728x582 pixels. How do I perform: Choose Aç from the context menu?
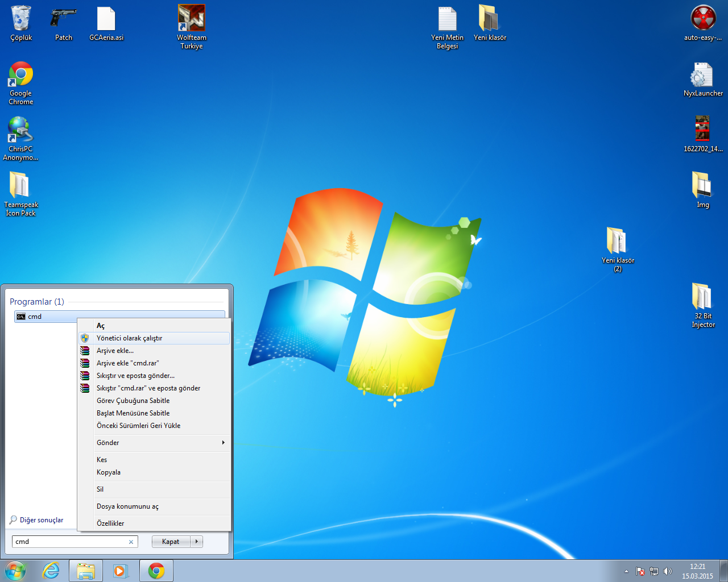[154, 326]
